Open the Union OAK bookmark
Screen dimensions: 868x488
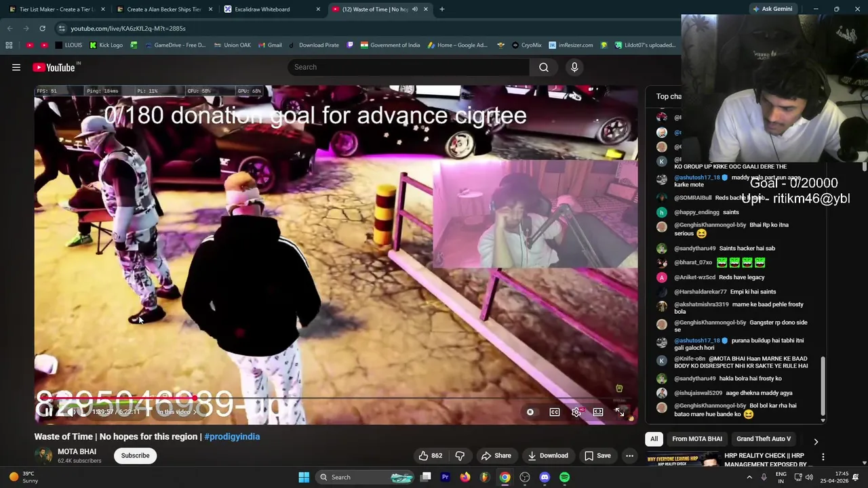[232, 45]
